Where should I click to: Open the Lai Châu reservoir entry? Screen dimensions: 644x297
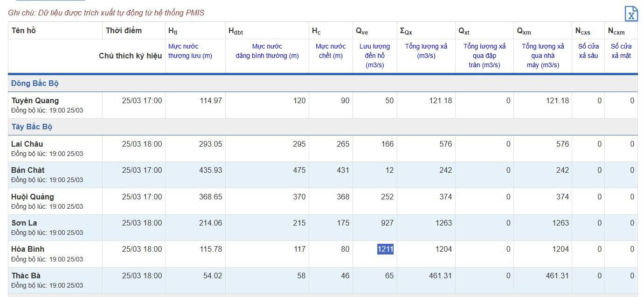[27, 144]
